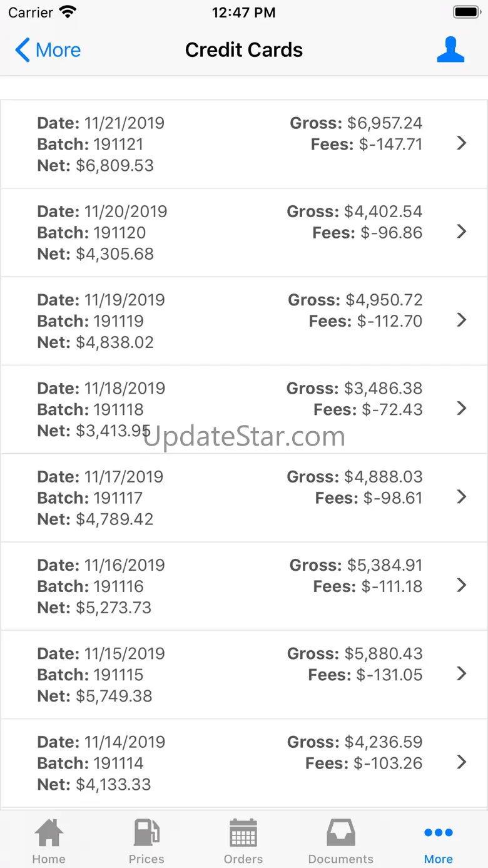Screen dimensions: 488x868
Task: Open the Orders calendar icon
Action: click(243, 833)
